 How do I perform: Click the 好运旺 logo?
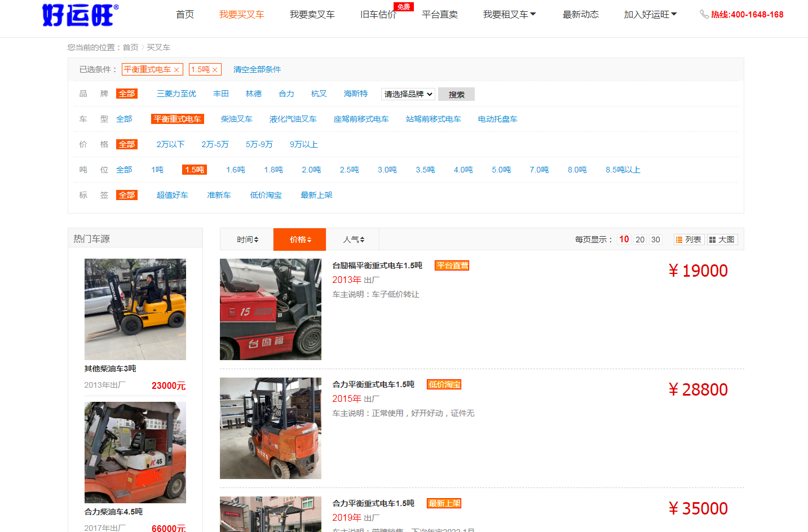point(80,15)
